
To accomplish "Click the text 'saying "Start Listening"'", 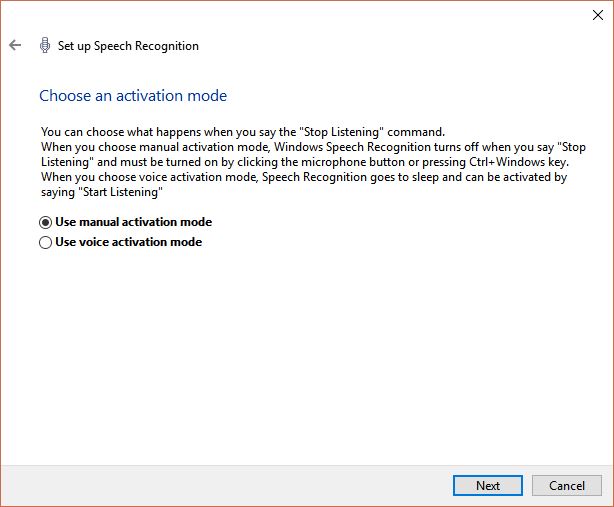I will 102,192.
